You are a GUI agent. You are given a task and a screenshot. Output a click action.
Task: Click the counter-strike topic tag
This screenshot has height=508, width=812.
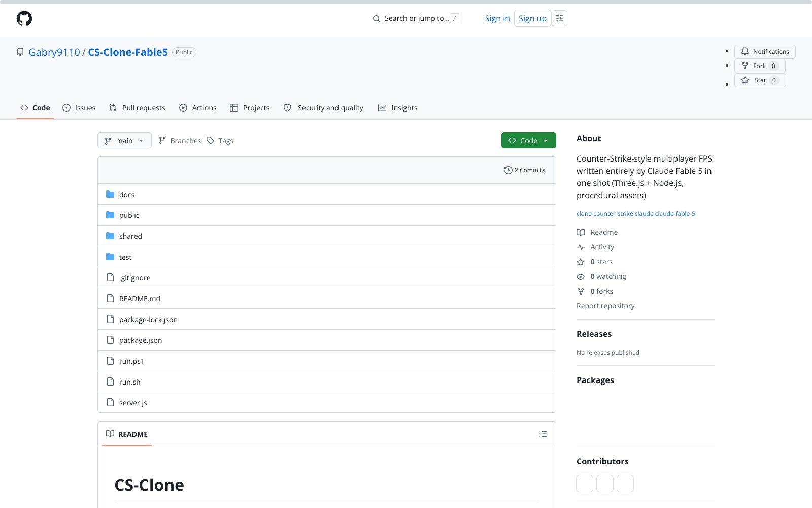[613, 214]
